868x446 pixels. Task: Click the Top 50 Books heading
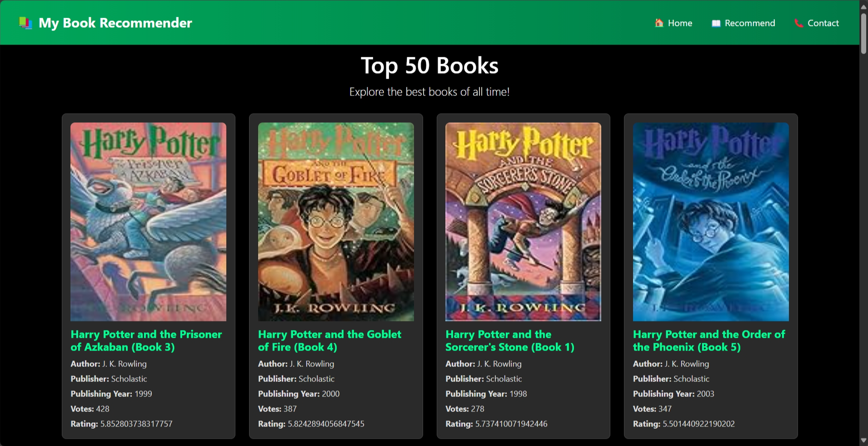click(429, 65)
